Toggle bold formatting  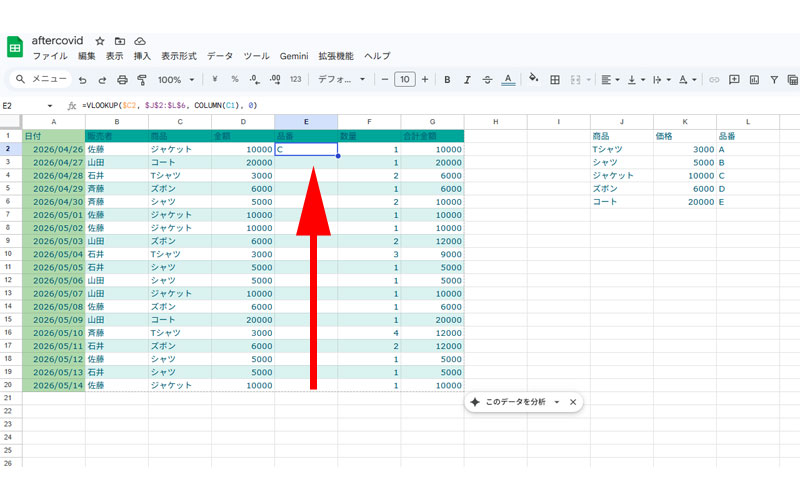(447, 80)
